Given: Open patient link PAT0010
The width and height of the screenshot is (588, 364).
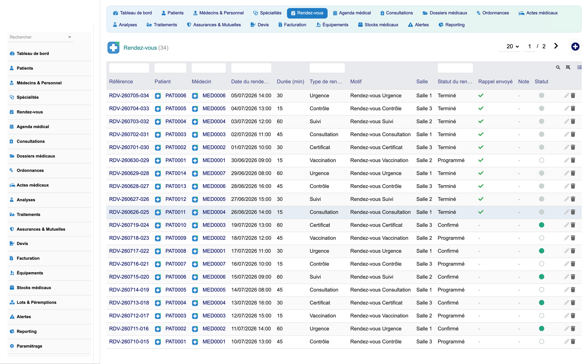Looking at the screenshot, I should [176, 225].
